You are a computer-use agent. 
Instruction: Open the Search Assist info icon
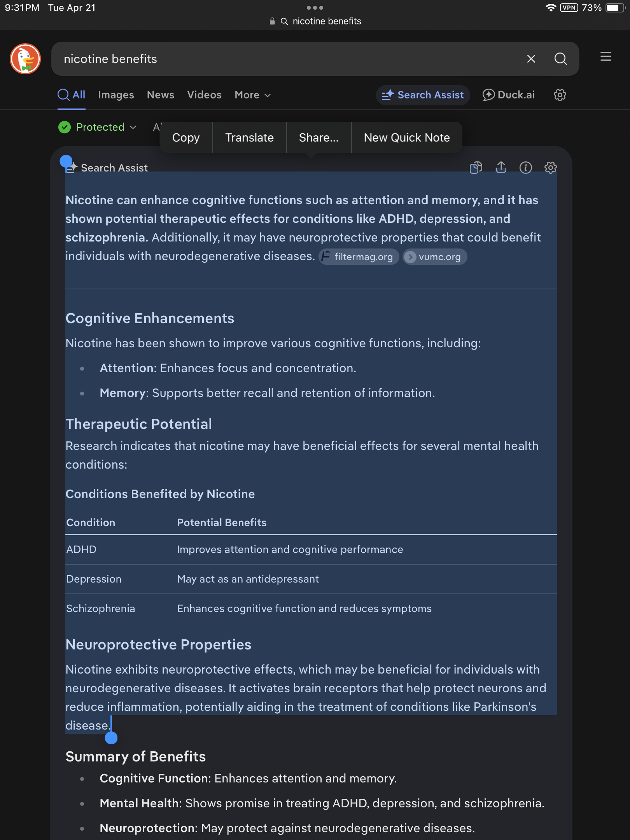[525, 168]
